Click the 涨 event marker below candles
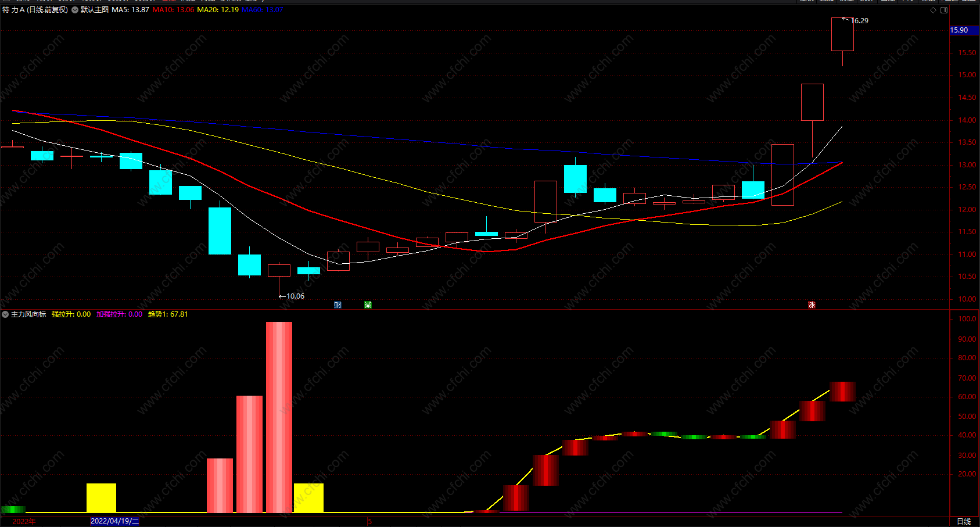The image size is (980, 527). [812, 304]
